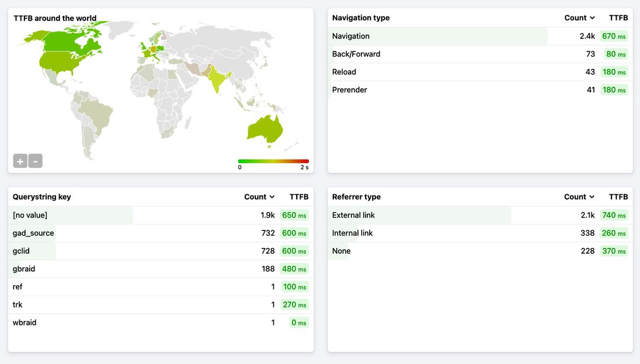Image resolution: width=640 pixels, height=364 pixels.
Task: Sort Referrer type by Count
Action: pos(579,197)
